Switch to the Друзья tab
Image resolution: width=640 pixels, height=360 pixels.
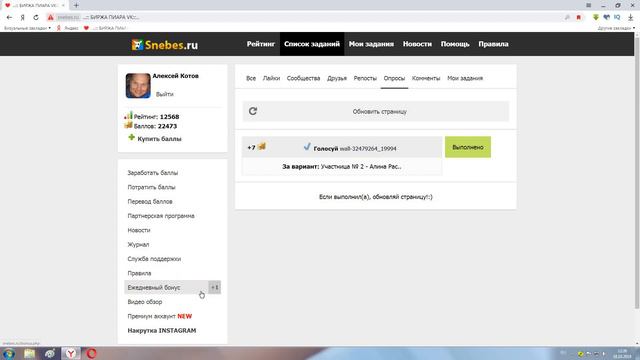pyautogui.click(x=337, y=78)
